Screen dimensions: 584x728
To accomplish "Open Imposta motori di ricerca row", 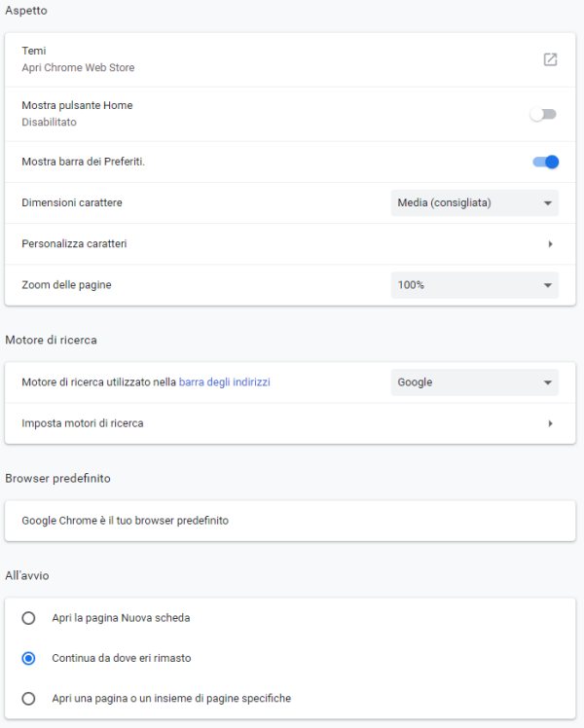I will [x=290, y=423].
